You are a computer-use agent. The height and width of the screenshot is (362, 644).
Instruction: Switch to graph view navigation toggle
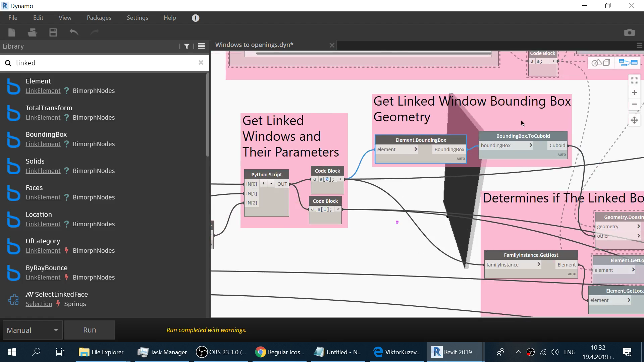click(x=628, y=63)
